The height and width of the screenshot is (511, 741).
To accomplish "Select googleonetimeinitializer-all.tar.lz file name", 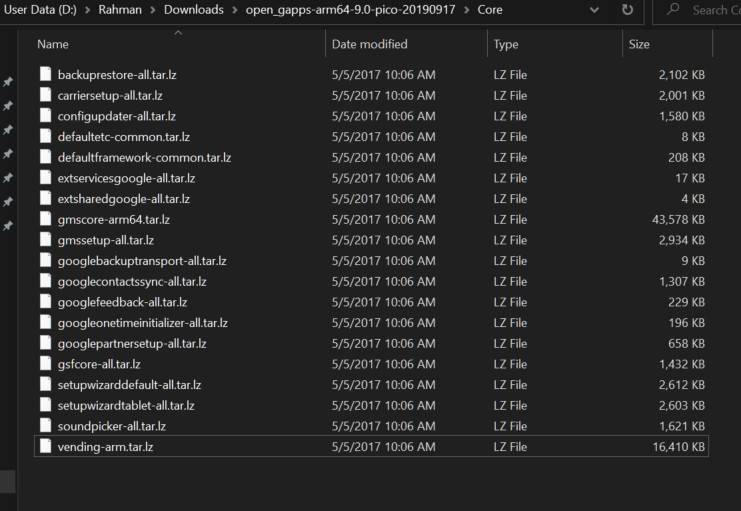I will (x=143, y=323).
